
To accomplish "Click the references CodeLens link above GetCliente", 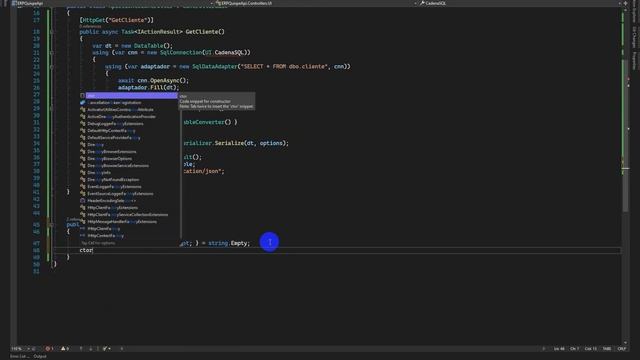I will (90, 26).
